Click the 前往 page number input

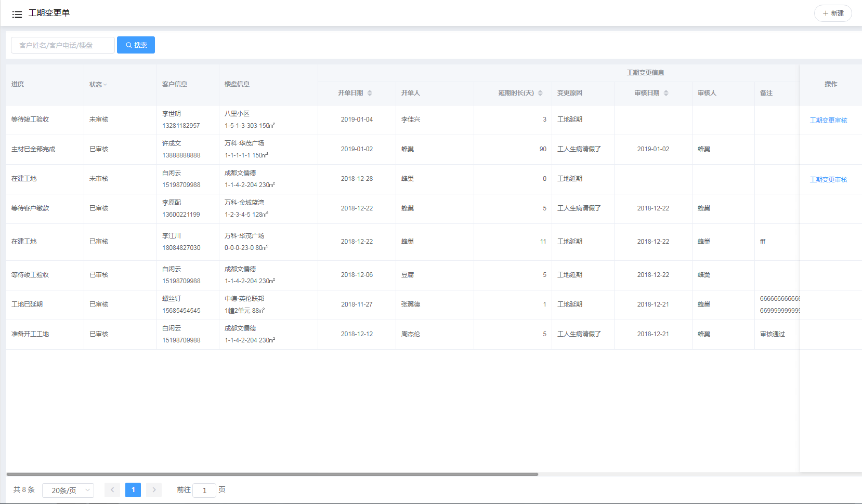tap(204, 490)
